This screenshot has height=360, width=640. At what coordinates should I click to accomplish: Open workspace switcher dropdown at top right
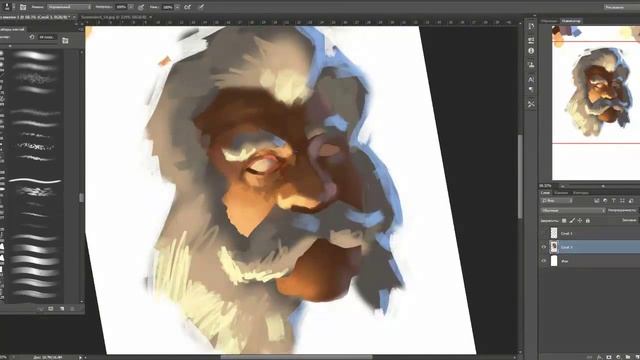tap(622, 7)
